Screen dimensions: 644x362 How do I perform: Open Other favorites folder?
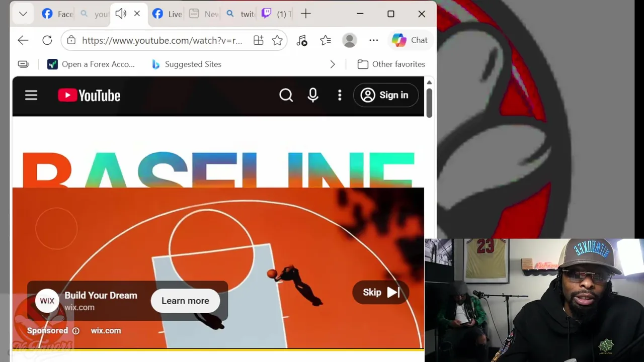tap(391, 64)
